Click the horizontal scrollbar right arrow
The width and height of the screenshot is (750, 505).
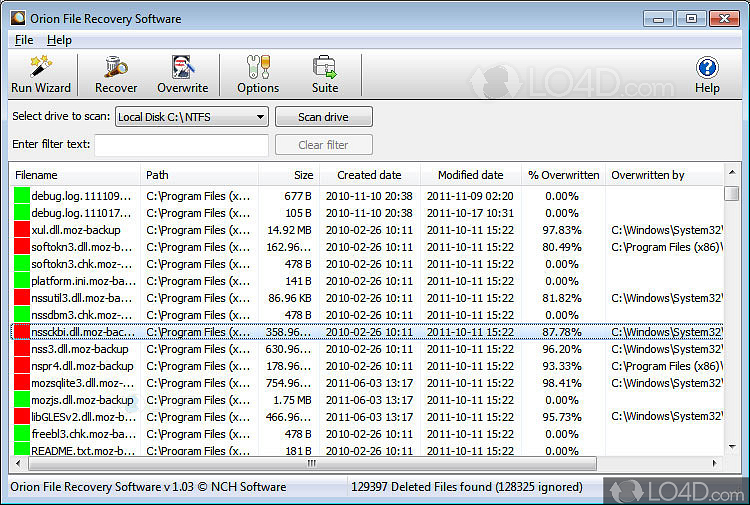pyautogui.click(x=715, y=463)
